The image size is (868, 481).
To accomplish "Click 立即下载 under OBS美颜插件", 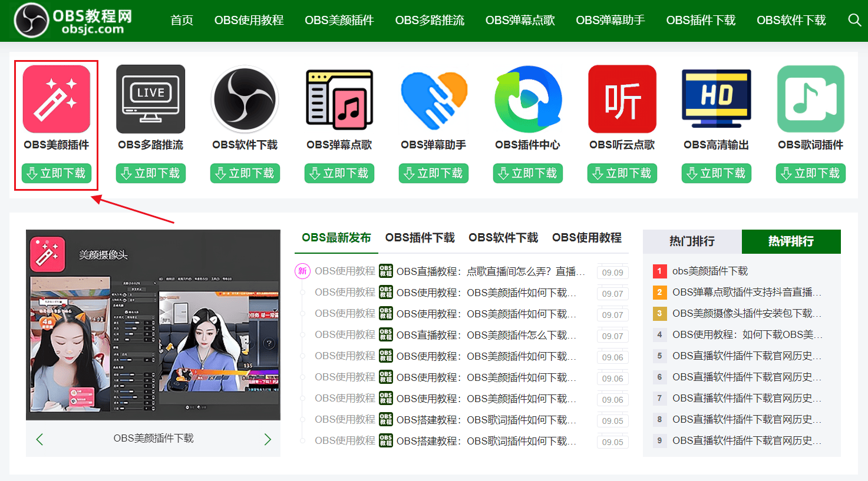I will [x=55, y=173].
